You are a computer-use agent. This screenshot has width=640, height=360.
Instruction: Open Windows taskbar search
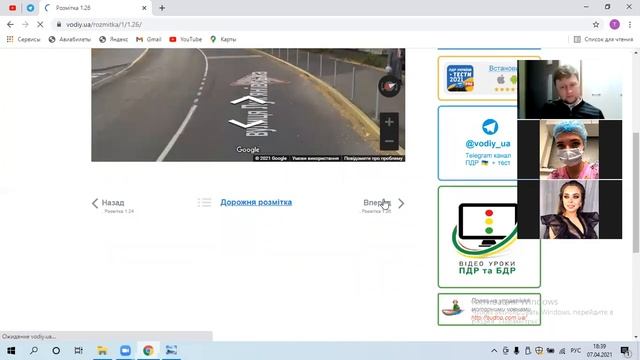[34, 351]
